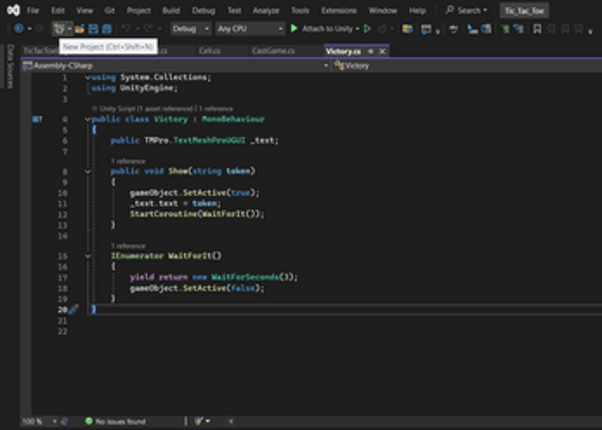602x430 pixels.
Task: Click the 1 reference link above WaitForIt
Action: coord(128,246)
